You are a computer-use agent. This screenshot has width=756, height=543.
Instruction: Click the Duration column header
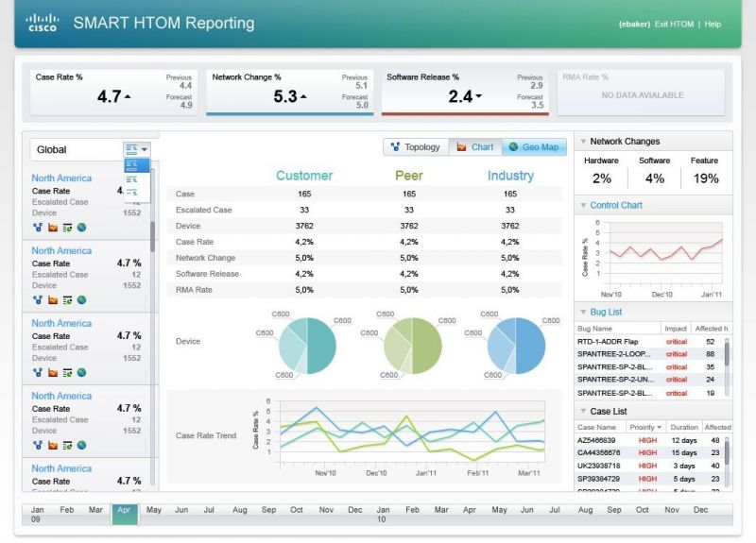coord(683,428)
